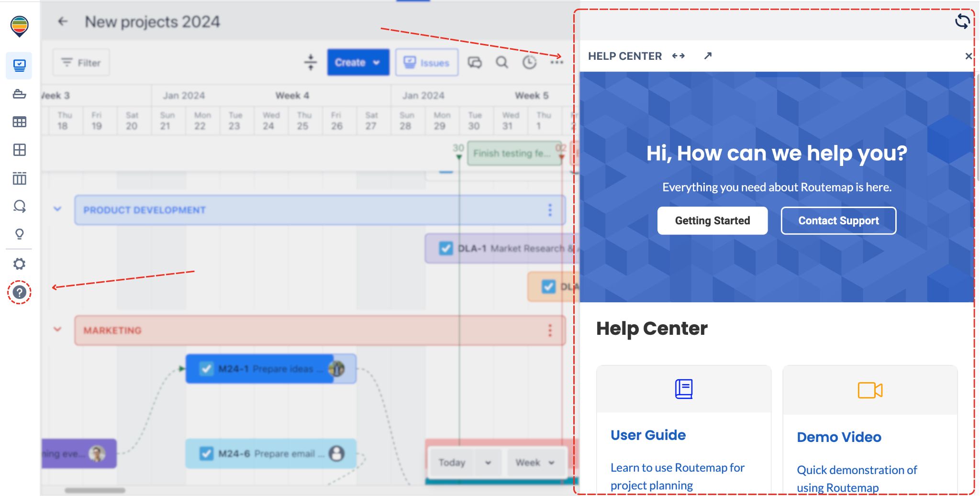Click the horizontal scrollbar at bottom
This screenshot has height=496, width=980.
click(x=95, y=490)
